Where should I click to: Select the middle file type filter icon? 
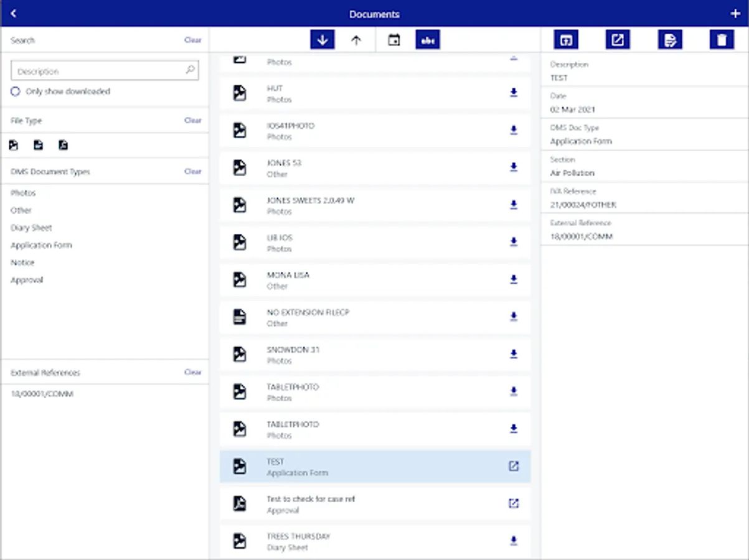tap(39, 145)
